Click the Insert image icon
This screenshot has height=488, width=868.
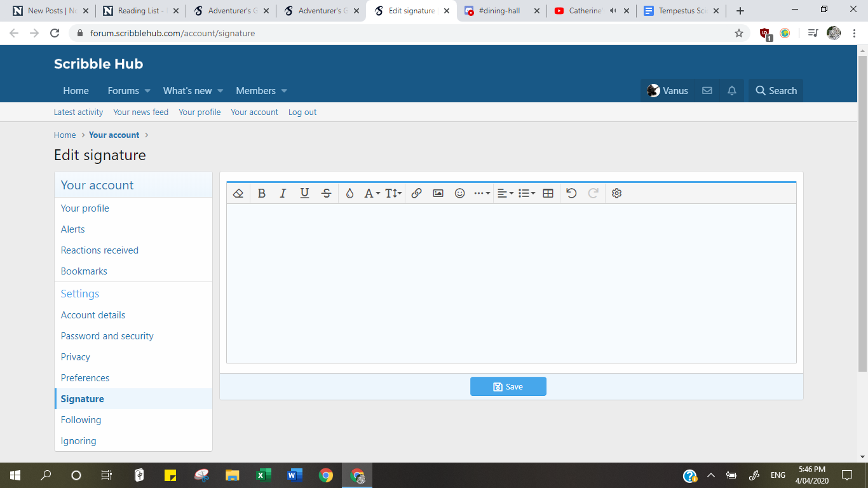tap(438, 193)
